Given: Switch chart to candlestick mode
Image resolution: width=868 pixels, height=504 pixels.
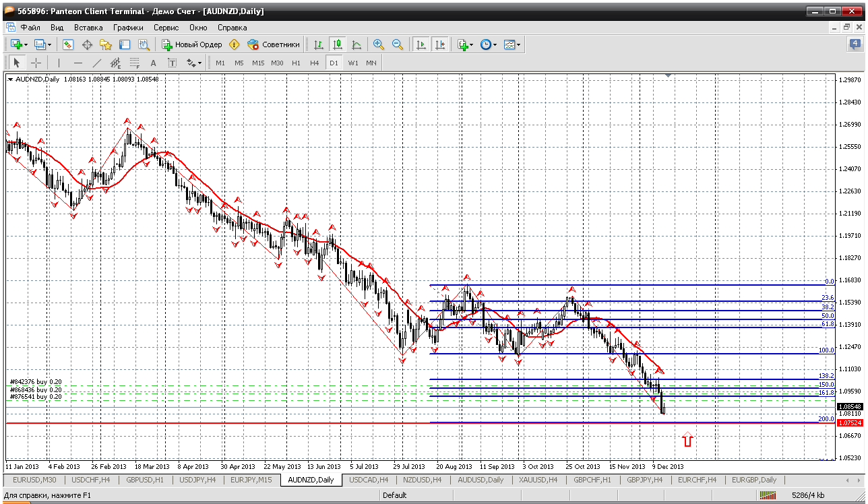Looking at the screenshot, I should (x=338, y=44).
